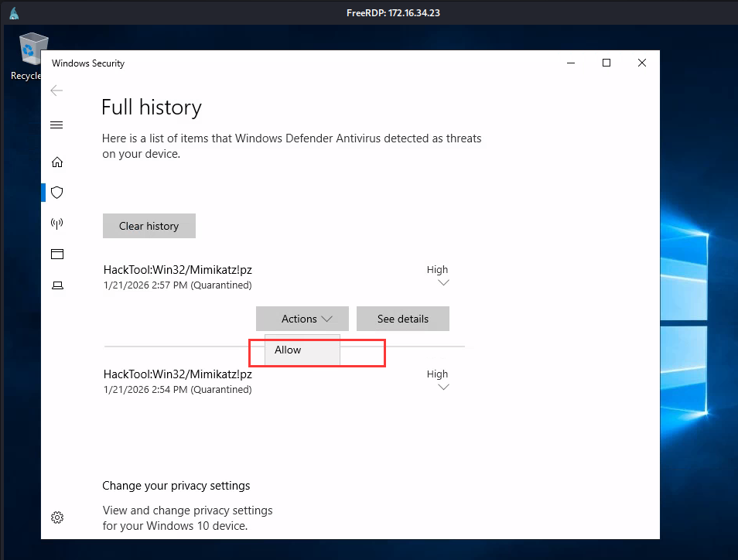
Task: Open Device security laptop icon in sidebar
Action: click(x=56, y=285)
